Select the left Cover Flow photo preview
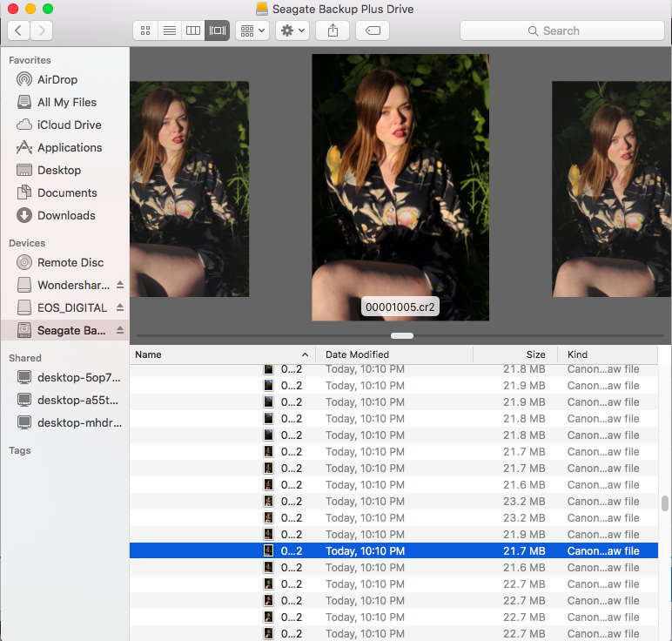The height and width of the screenshot is (641, 672). coord(189,189)
